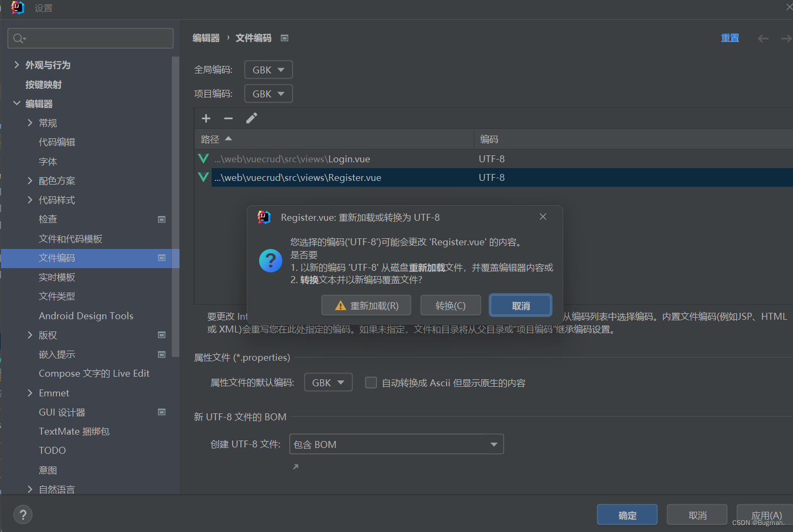Click the add path plus icon
The height and width of the screenshot is (532, 793).
[x=206, y=119]
